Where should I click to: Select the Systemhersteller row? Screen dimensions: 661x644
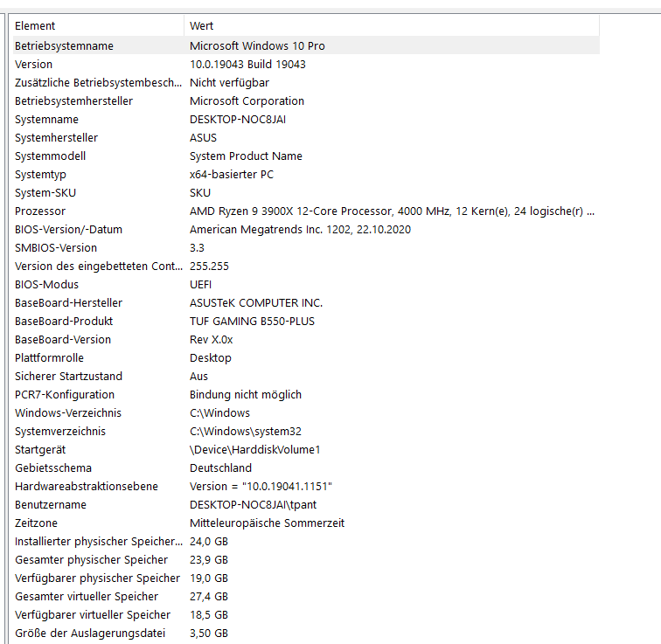(x=306, y=138)
